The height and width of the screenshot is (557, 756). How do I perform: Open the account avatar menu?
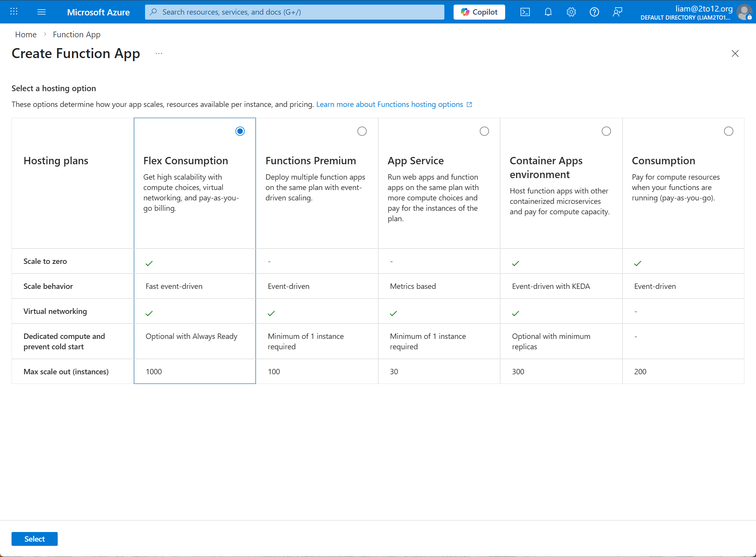(744, 12)
